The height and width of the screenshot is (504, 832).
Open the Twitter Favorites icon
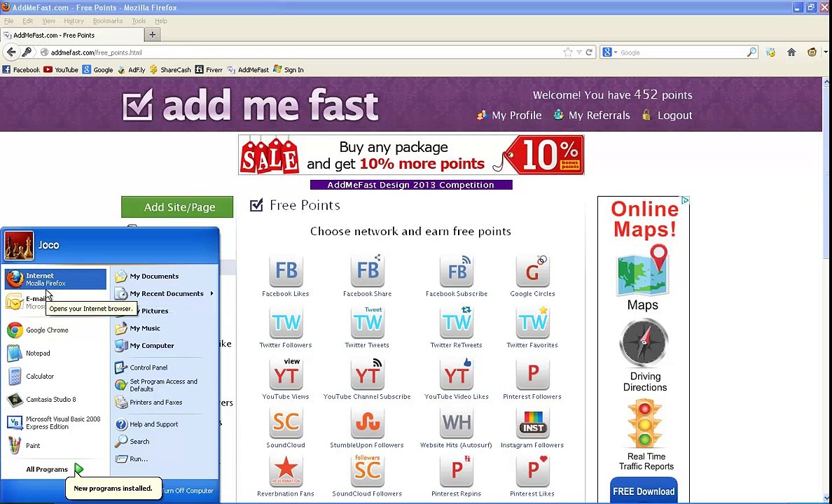(532, 322)
